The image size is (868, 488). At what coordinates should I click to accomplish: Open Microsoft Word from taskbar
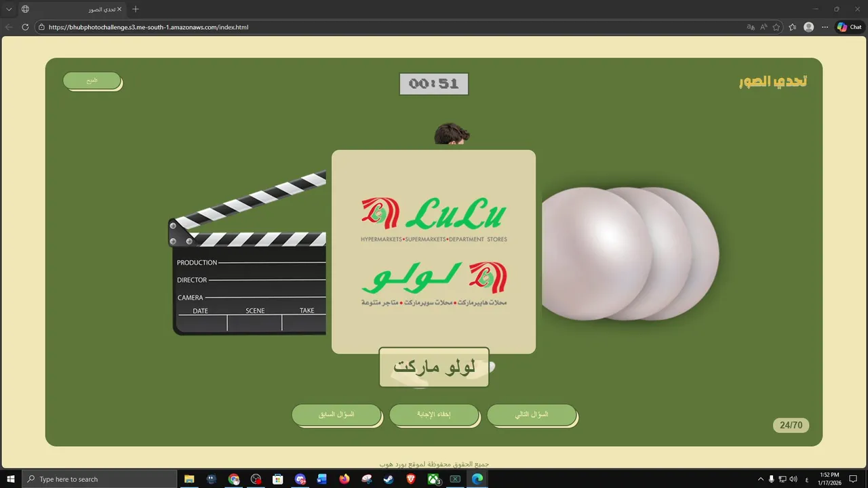coord(322,479)
